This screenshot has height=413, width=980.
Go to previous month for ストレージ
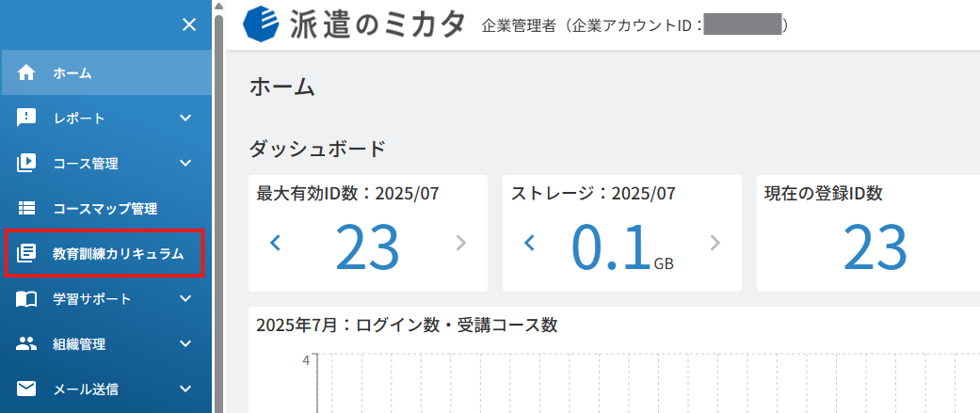pyautogui.click(x=529, y=243)
